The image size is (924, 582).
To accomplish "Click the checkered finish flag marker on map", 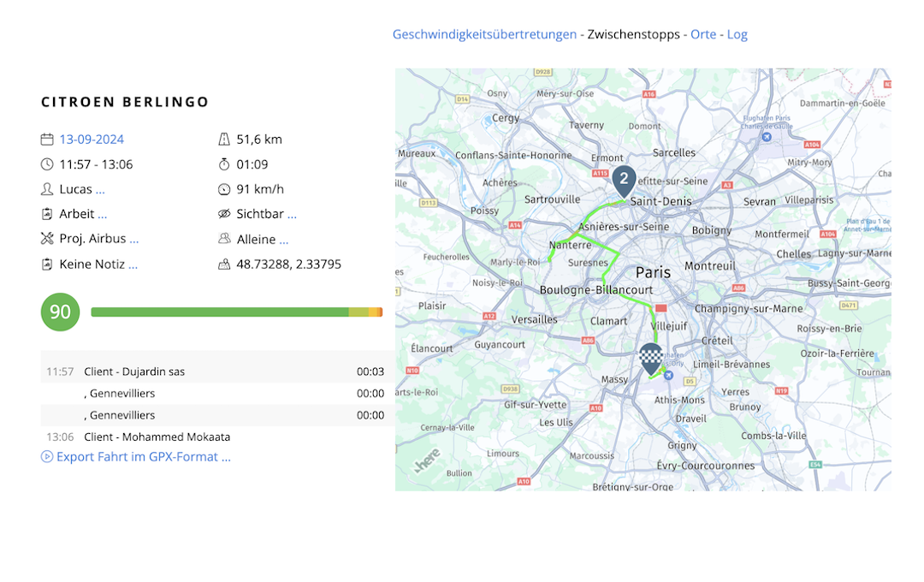I will tap(650, 359).
